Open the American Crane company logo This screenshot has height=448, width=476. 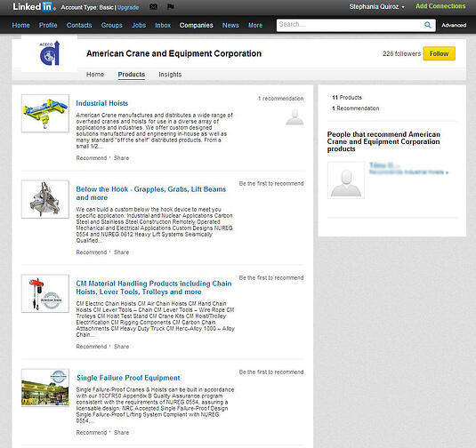(x=49, y=53)
